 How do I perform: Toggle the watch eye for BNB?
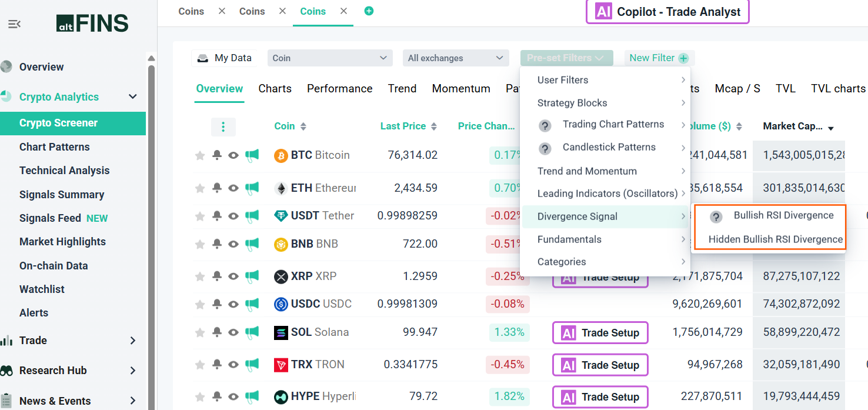tap(233, 244)
